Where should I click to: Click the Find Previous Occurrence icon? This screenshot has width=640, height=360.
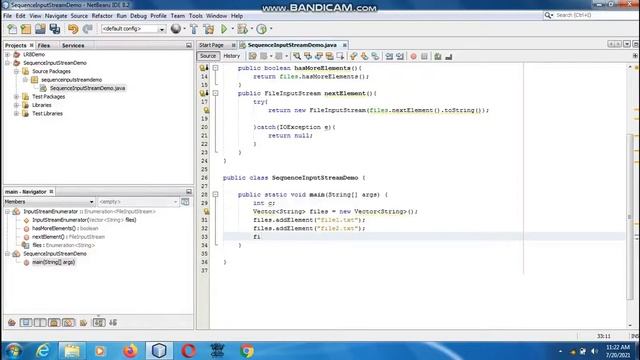[x=308, y=56]
